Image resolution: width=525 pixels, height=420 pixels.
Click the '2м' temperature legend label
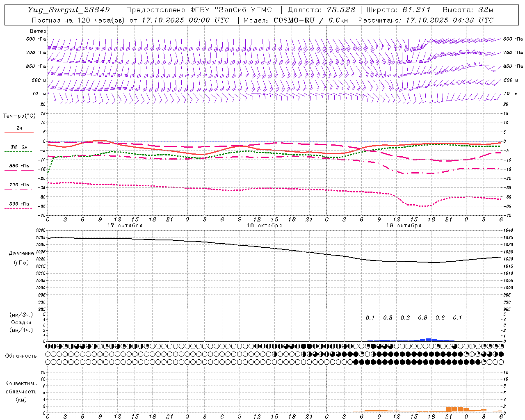pyautogui.click(x=19, y=128)
